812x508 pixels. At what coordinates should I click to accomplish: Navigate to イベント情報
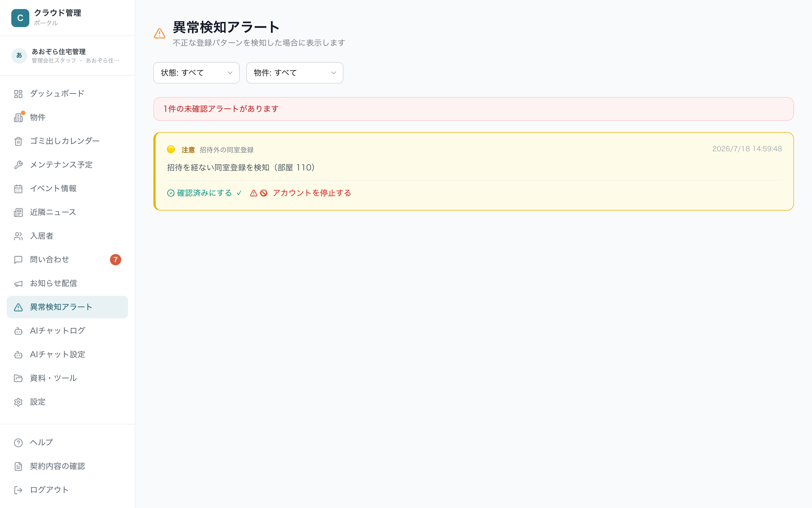coord(67,189)
